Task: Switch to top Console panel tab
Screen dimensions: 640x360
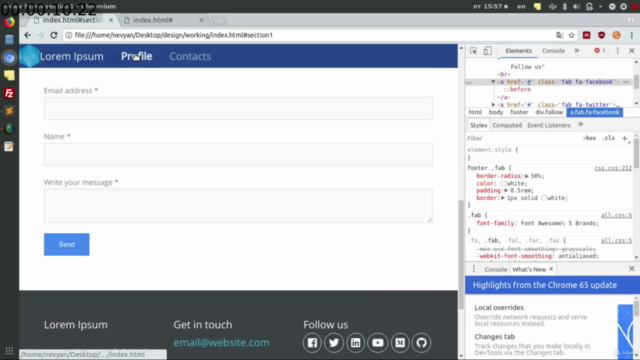Action: point(553,51)
